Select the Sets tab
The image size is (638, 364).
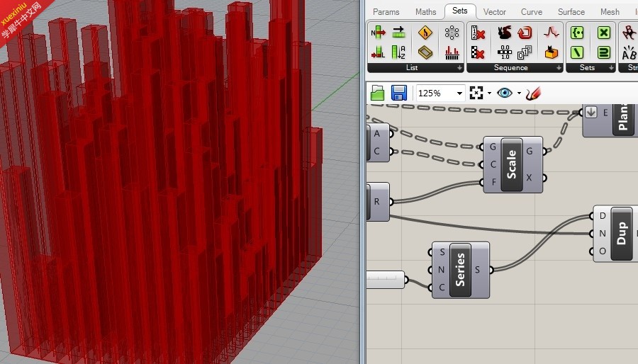point(460,11)
